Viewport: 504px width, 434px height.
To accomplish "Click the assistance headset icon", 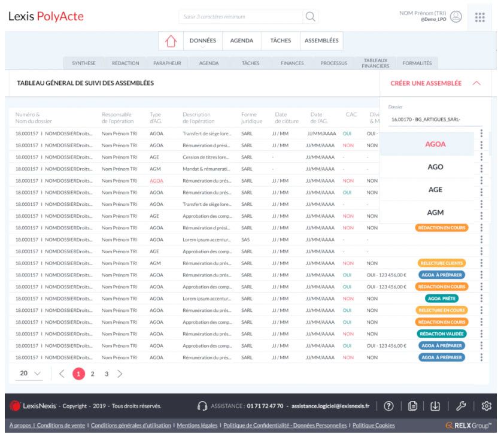I will tap(202, 406).
